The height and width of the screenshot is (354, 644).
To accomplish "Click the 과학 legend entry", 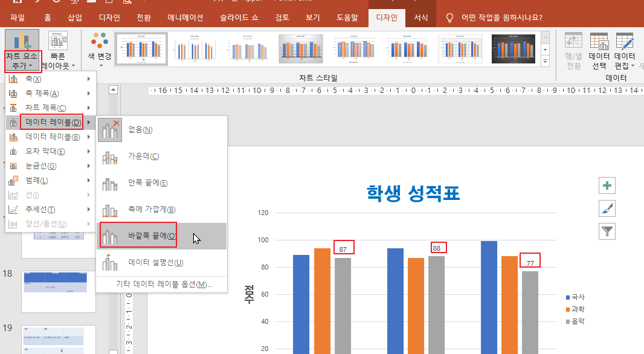I will click(575, 309).
